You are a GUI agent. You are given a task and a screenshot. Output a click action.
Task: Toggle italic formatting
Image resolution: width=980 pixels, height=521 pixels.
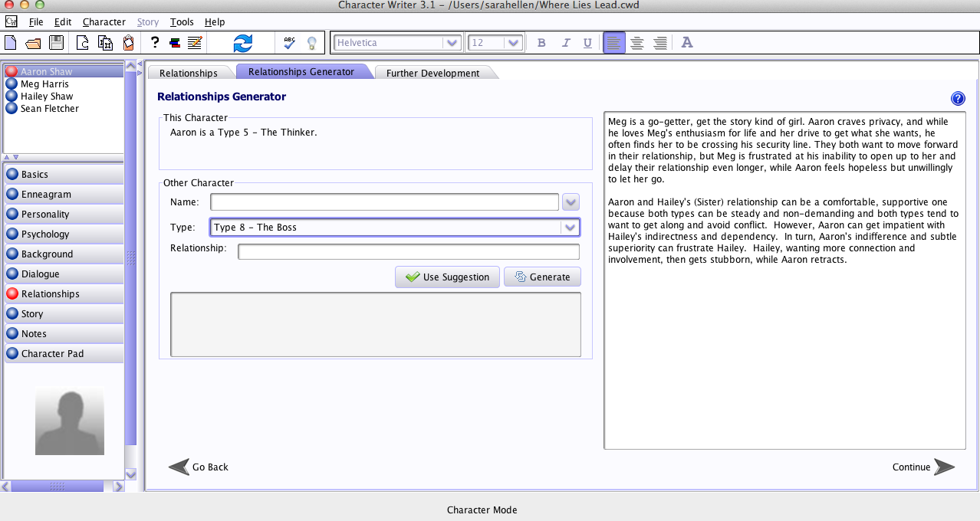tap(565, 43)
